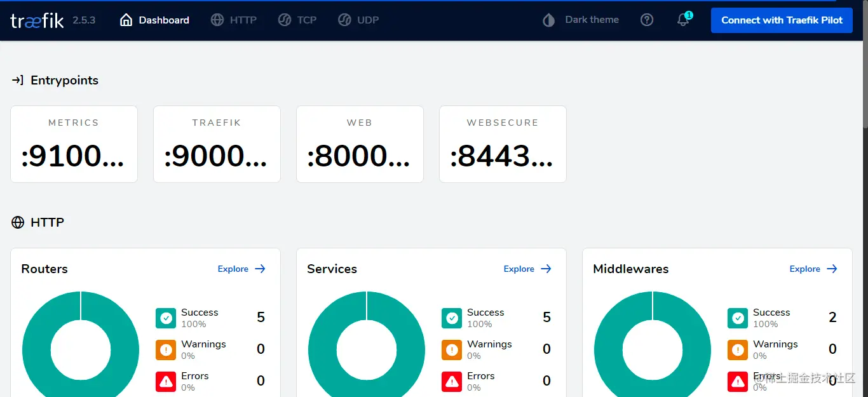Screen dimensions: 868x397
Task: Explore the Routers list
Action: 241,269
